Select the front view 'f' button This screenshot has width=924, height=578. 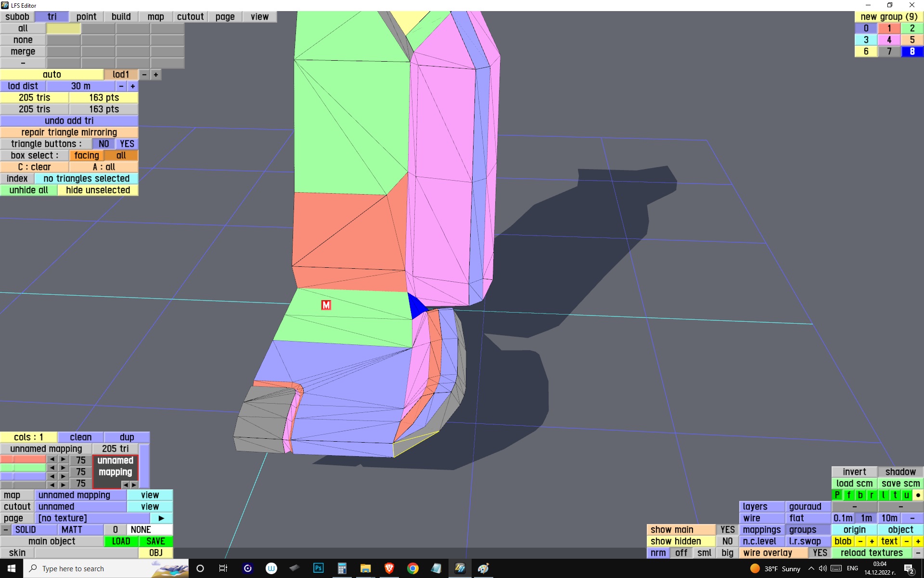(848, 495)
